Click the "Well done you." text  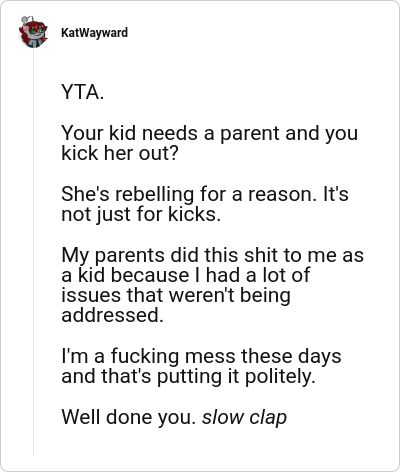128,417
